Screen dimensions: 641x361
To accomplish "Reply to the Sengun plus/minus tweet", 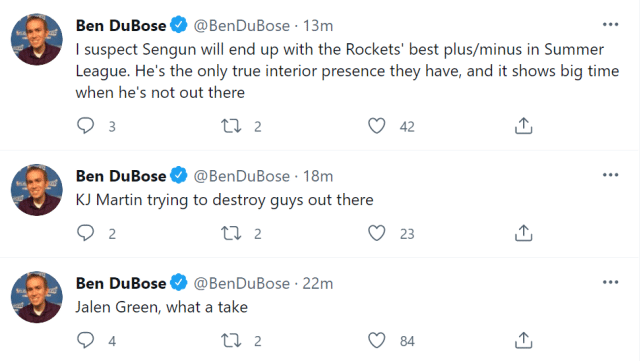I will (x=85, y=126).
